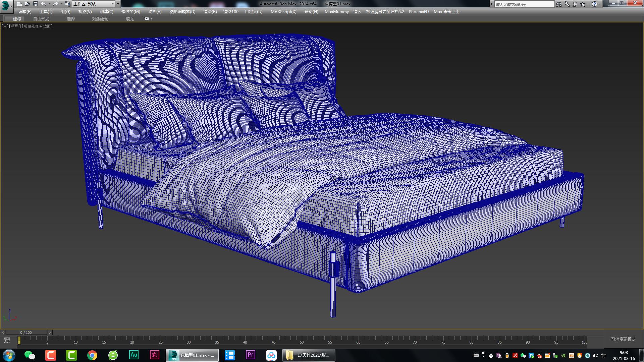The image size is (644, 362).
Task: Click the search binoculars icon
Action: [559, 4]
